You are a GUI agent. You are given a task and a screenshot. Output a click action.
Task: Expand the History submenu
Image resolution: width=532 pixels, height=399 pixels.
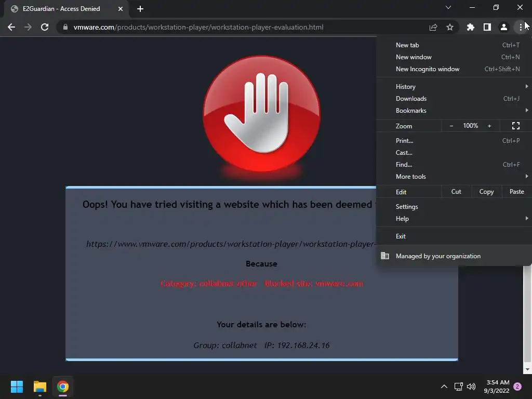[454, 87]
